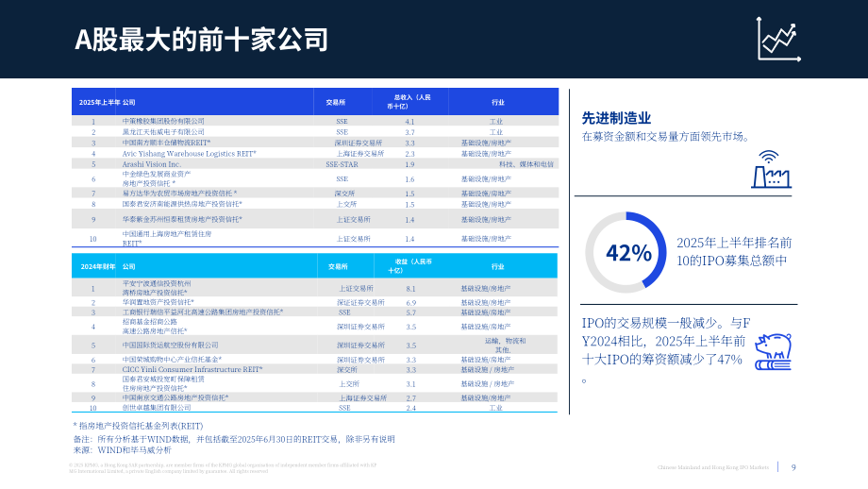Select the 国泰君安城投宽町保障租赁 company entry
Screen dimensions: 868x489
coord(163,383)
